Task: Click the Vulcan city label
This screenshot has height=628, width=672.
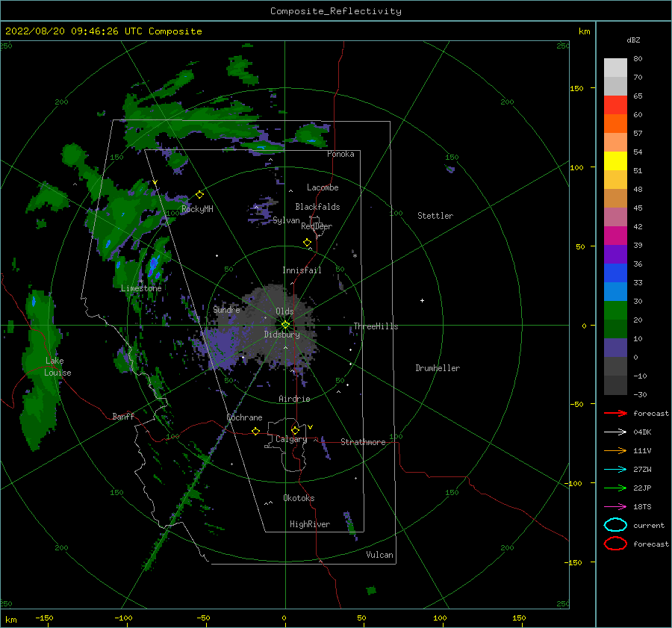Action: point(380,555)
